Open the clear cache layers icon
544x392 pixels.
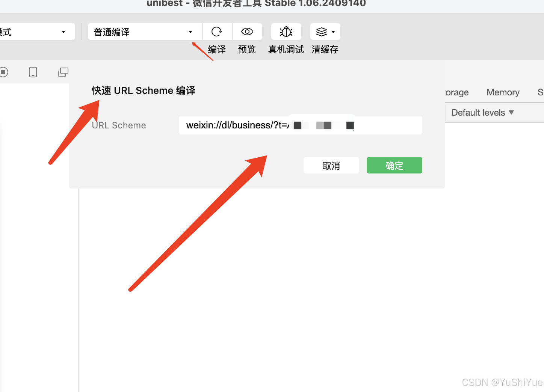click(322, 32)
